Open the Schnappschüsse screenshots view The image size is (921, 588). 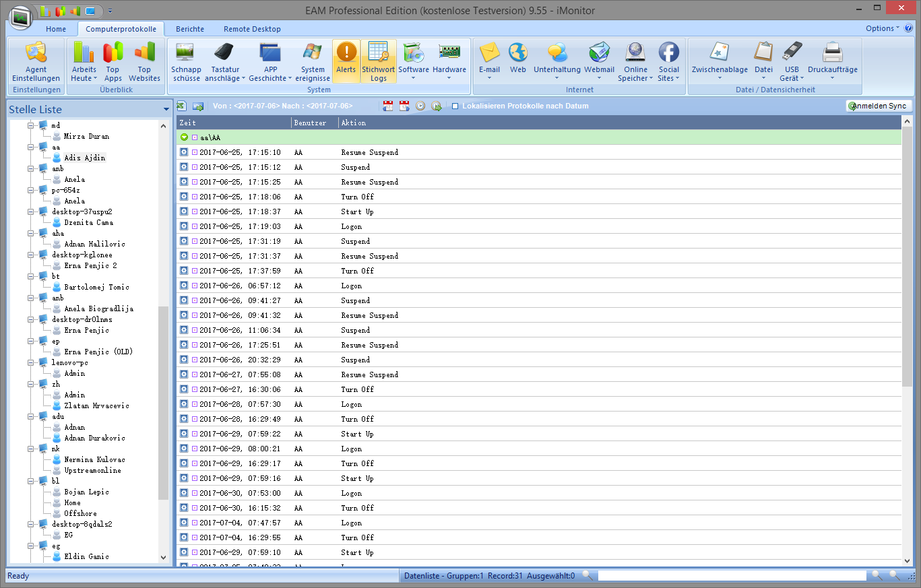click(186, 61)
